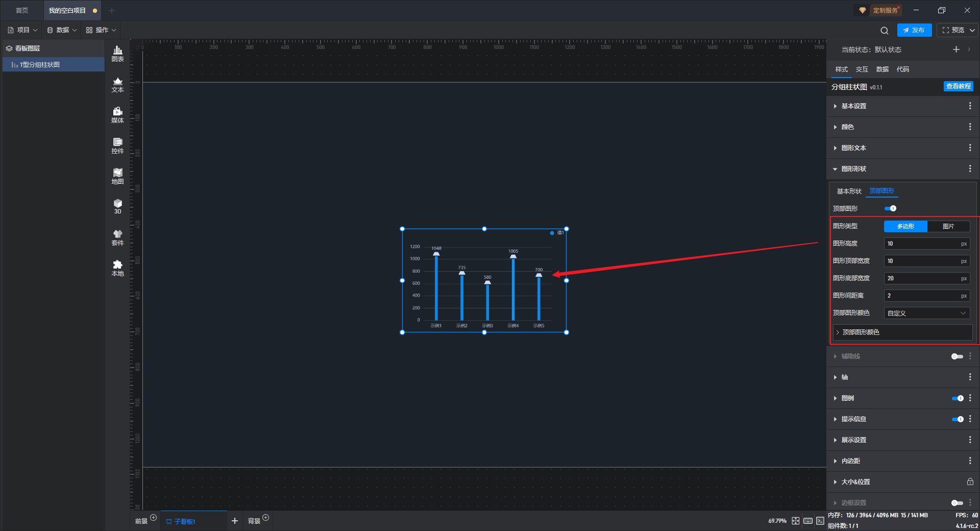
Task: Select 多边形 as shape type
Action: tap(905, 226)
